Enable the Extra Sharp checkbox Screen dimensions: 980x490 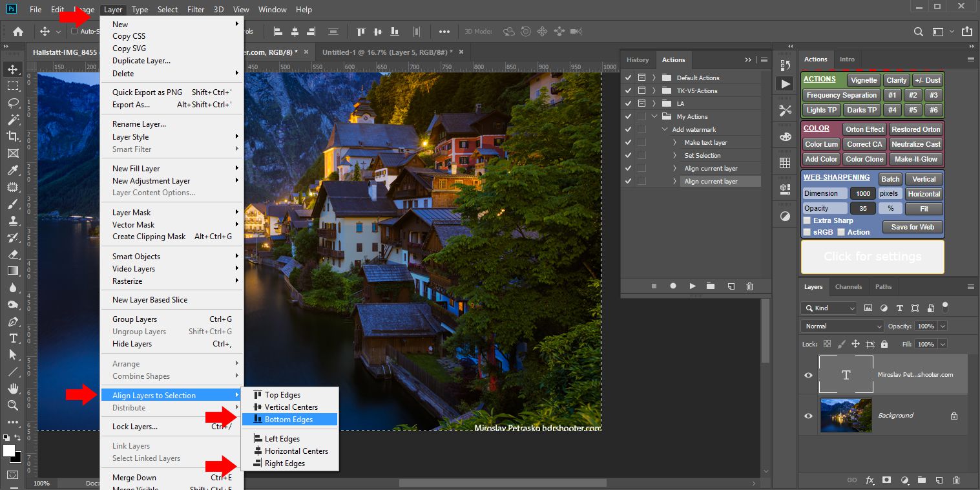click(x=806, y=220)
